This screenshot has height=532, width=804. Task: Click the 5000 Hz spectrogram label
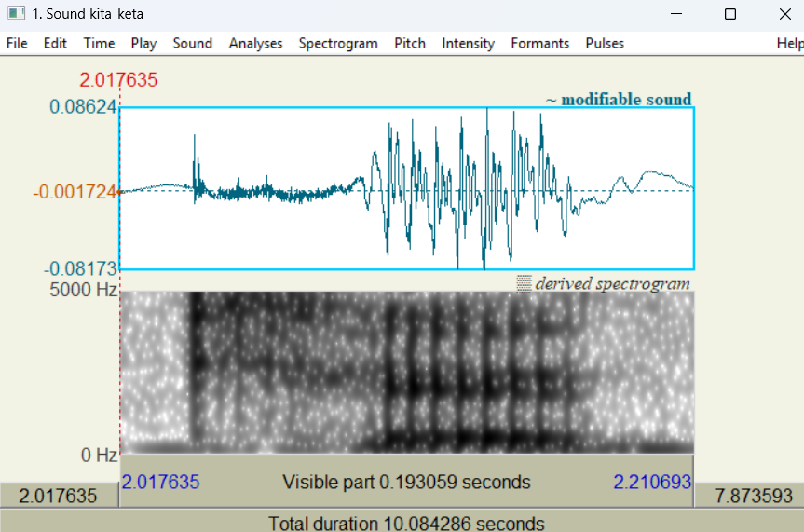[x=84, y=290]
